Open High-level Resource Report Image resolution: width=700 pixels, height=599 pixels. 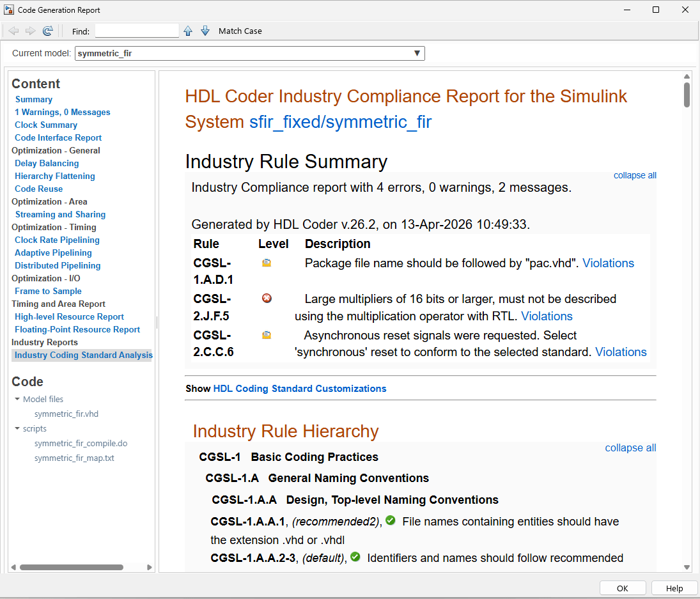69,316
